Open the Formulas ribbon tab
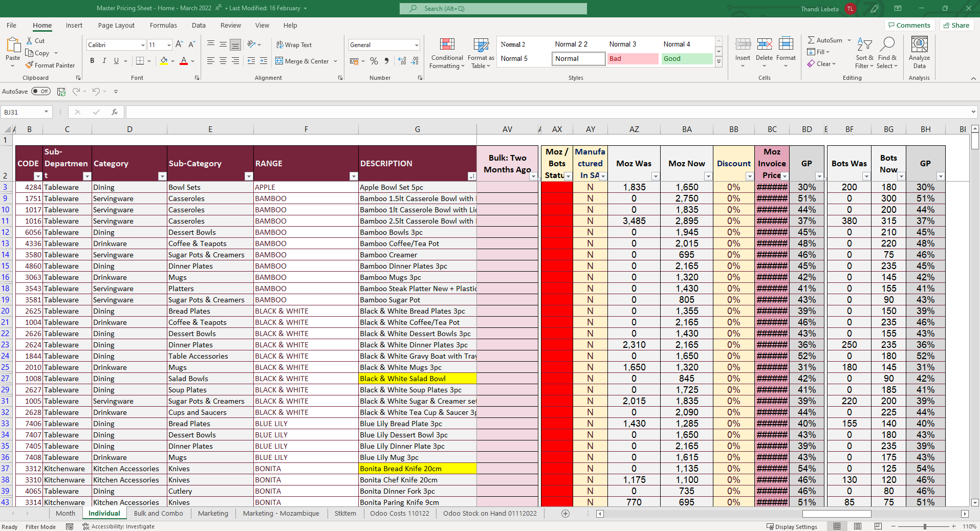This screenshot has height=531, width=980. coord(163,26)
